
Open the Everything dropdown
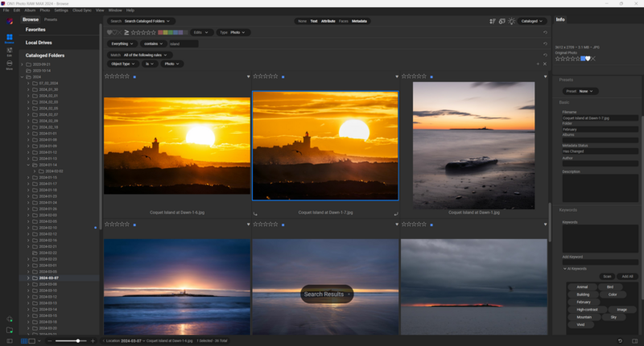coord(122,43)
